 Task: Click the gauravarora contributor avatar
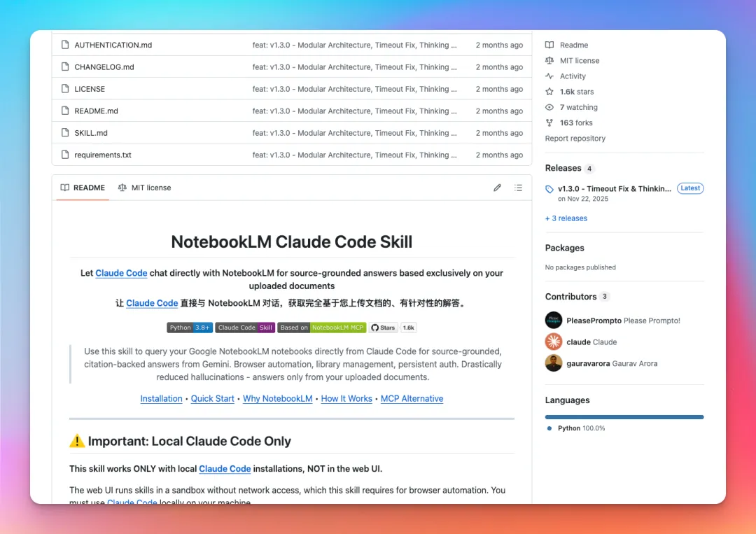[x=554, y=364]
